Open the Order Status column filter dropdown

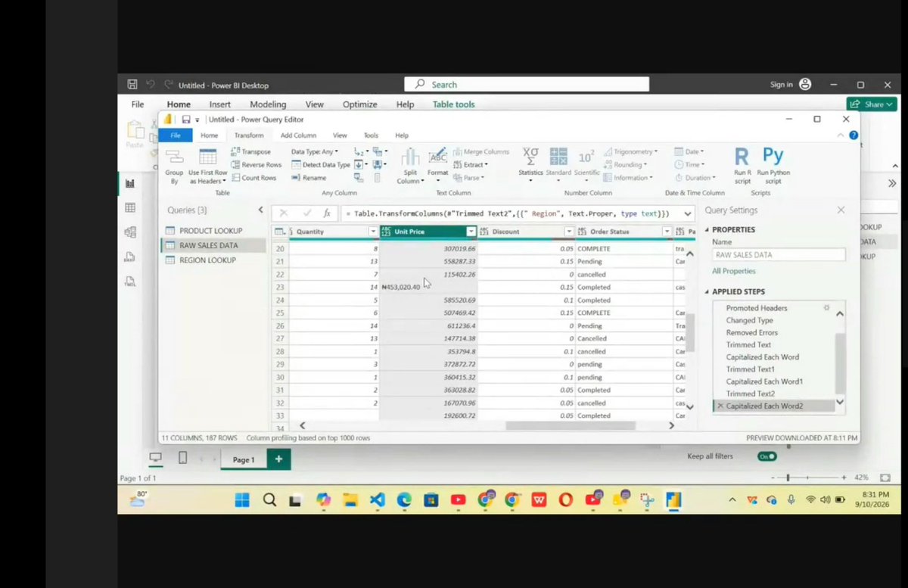click(667, 232)
